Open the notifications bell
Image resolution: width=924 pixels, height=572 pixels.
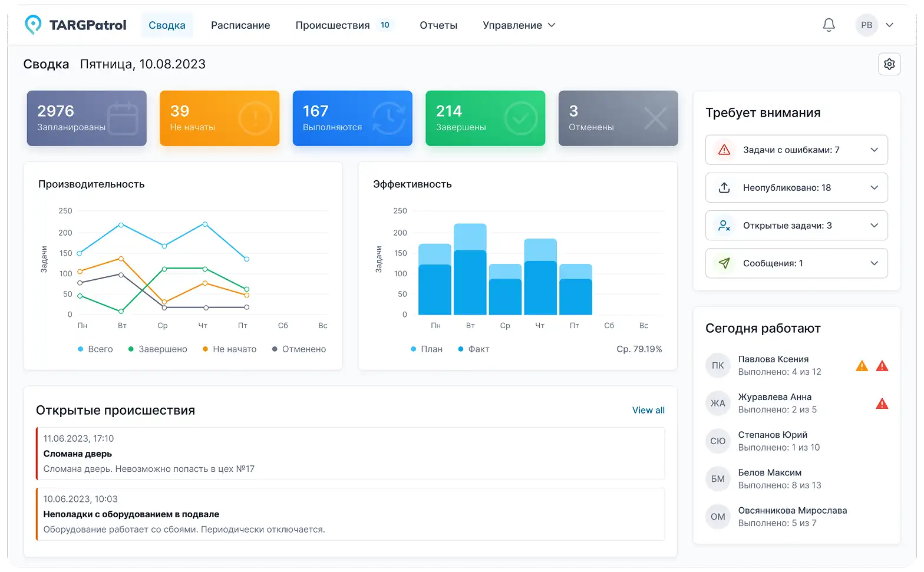[x=829, y=25]
